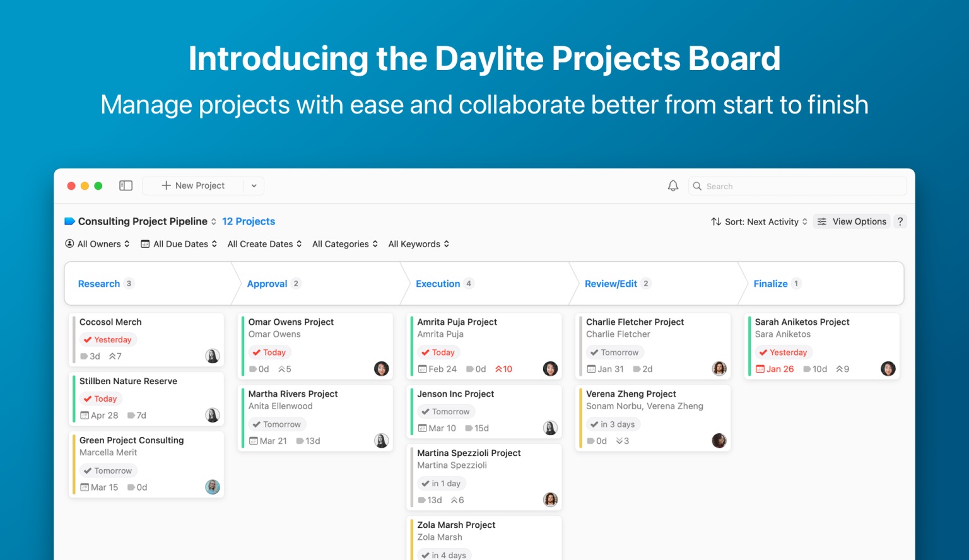Click owner avatar on Cocosol Merch card
The width and height of the screenshot is (969, 560).
(213, 356)
